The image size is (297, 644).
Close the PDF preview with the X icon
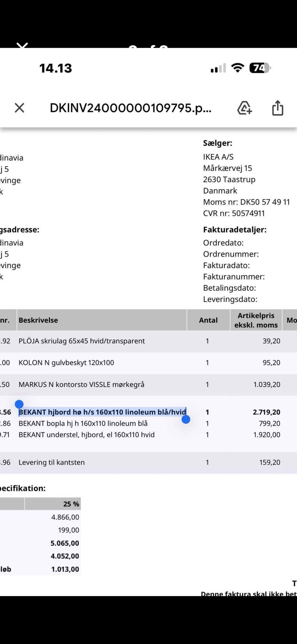[19, 108]
